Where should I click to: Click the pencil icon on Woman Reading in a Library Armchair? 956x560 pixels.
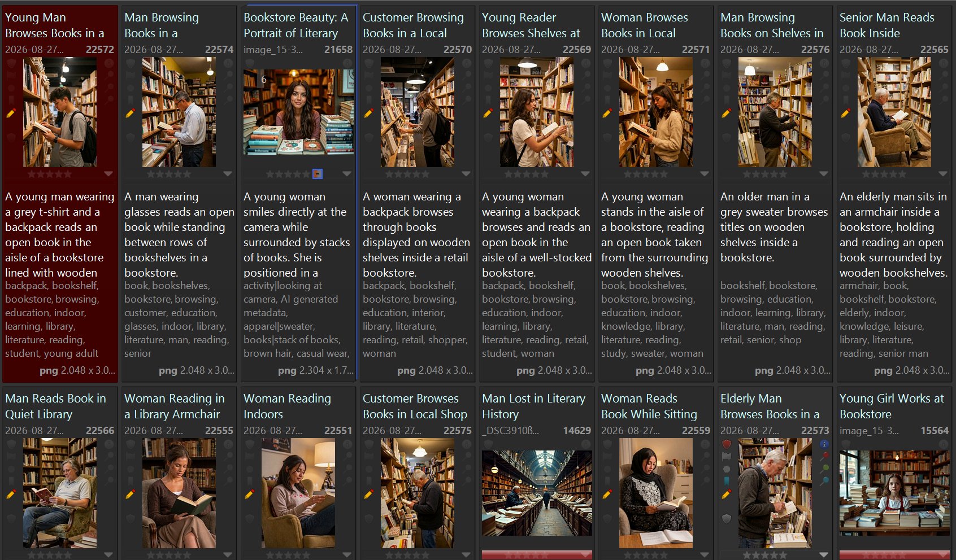[130, 495]
